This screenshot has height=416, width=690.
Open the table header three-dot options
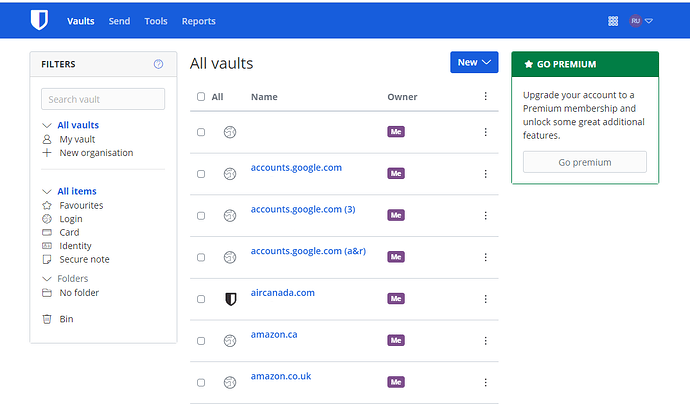click(x=485, y=96)
